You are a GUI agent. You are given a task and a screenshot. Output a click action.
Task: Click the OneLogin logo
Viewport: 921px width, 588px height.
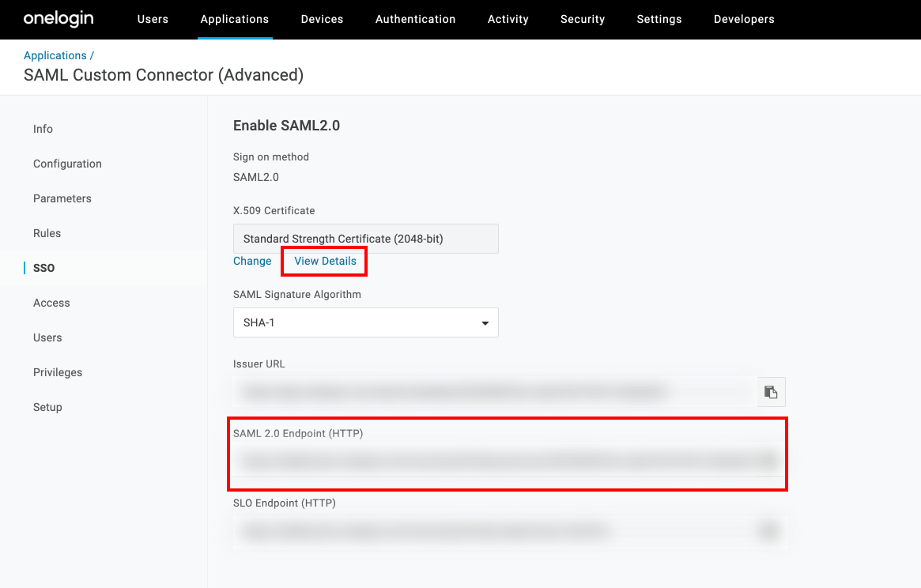click(59, 19)
